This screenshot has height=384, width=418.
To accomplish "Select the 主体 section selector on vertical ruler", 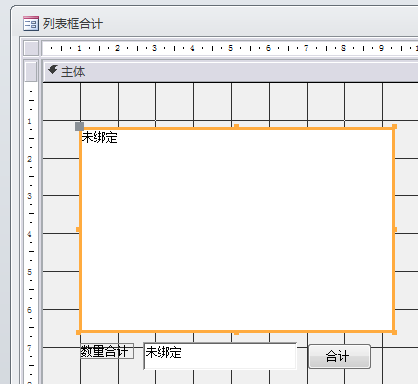I will coord(31,71).
